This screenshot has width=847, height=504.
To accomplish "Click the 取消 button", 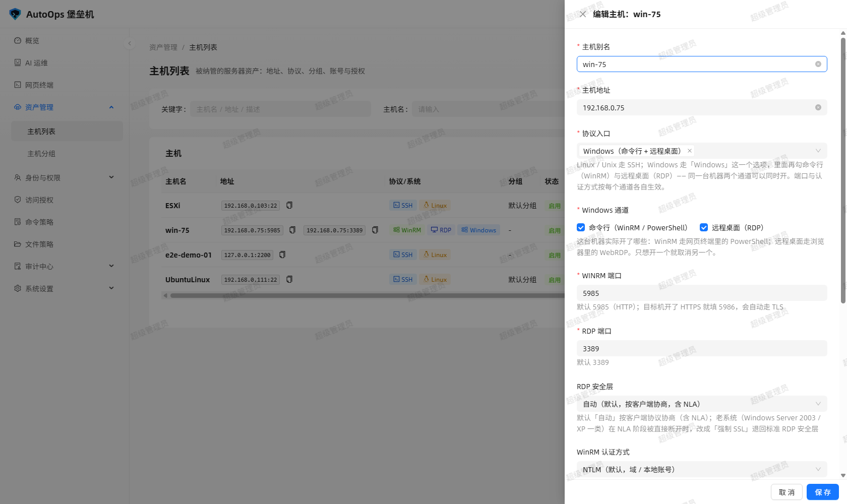I will [x=786, y=492].
